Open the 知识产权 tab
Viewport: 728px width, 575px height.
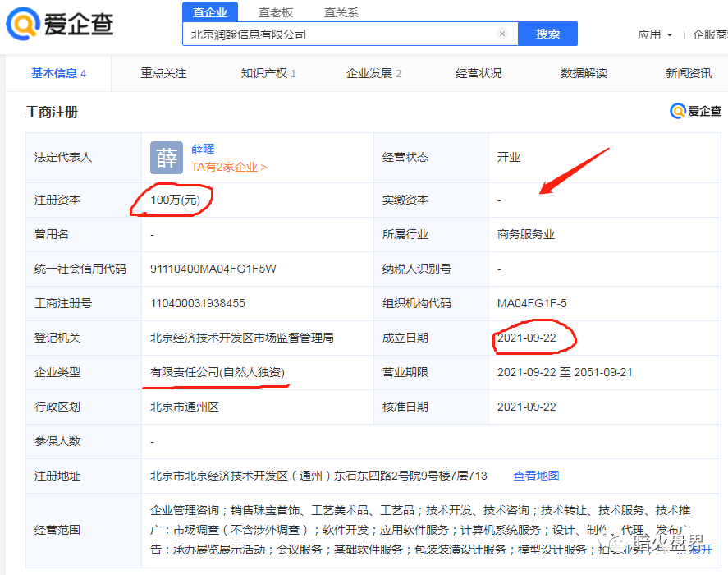268,73
